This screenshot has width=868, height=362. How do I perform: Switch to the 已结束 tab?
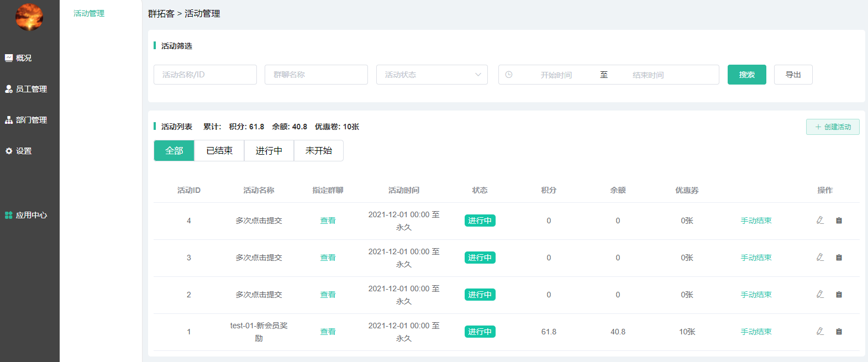(x=219, y=150)
